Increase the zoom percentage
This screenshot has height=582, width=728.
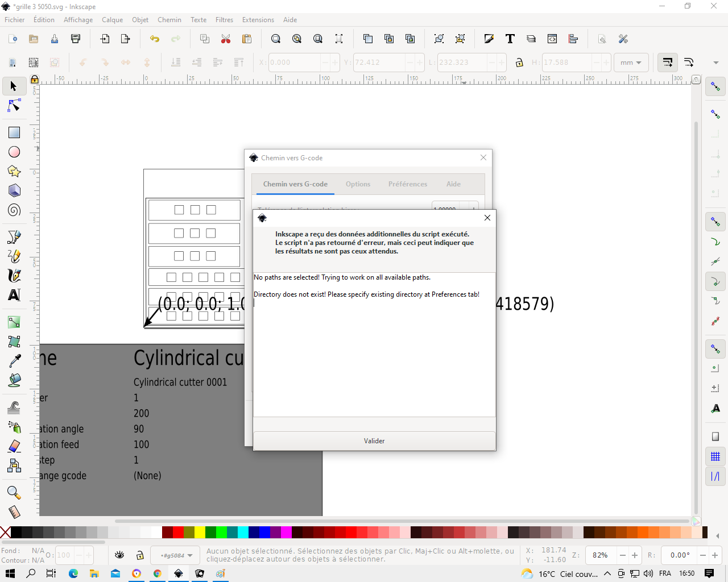coord(635,555)
